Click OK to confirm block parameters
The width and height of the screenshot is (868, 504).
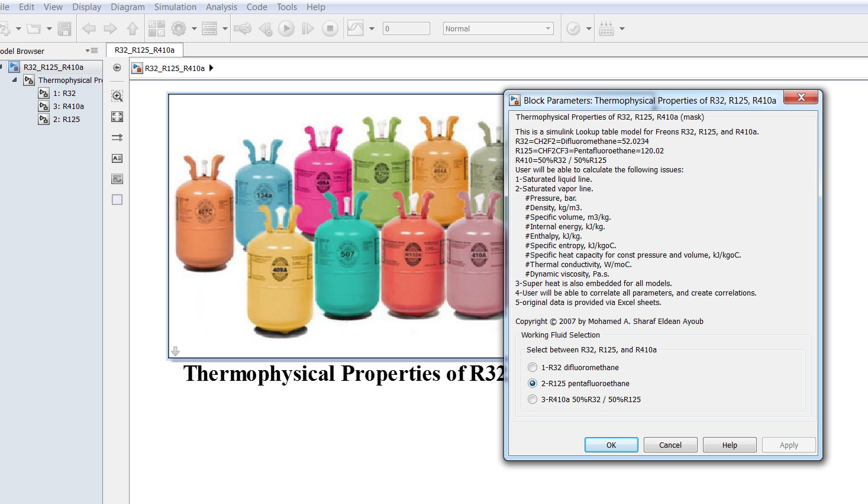(611, 444)
